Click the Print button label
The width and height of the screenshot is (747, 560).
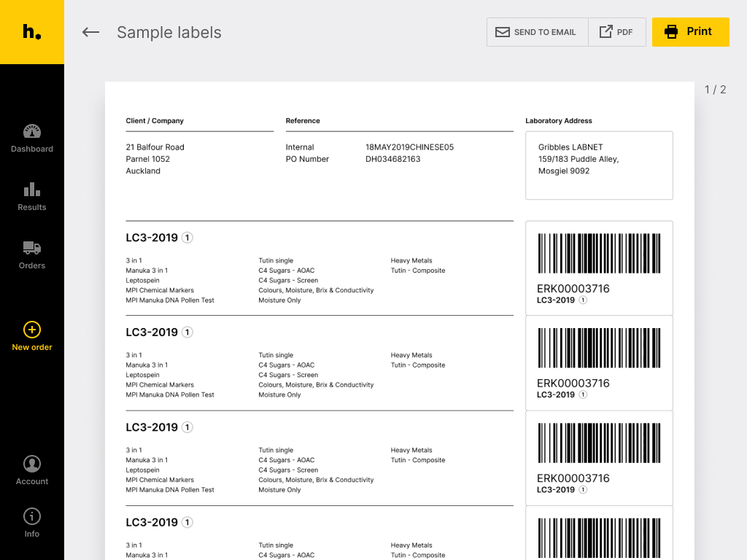coord(699,31)
